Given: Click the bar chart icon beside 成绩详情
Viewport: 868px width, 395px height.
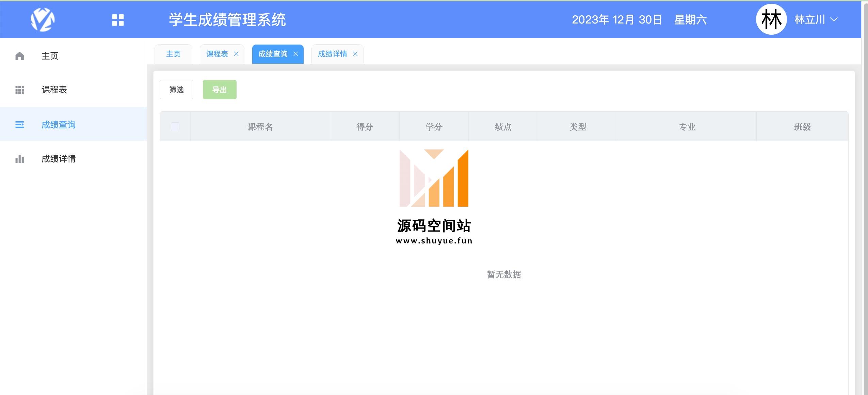Looking at the screenshot, I should [20, 159].
